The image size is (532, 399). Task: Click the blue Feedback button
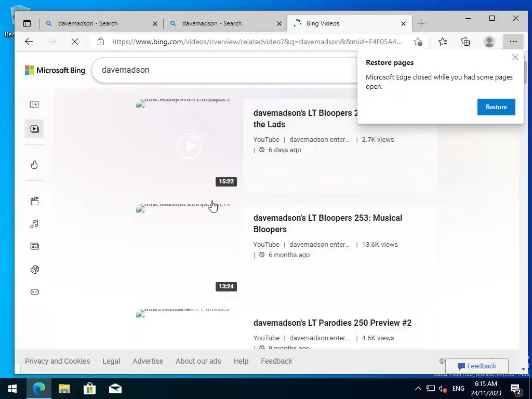pos(477,366)
